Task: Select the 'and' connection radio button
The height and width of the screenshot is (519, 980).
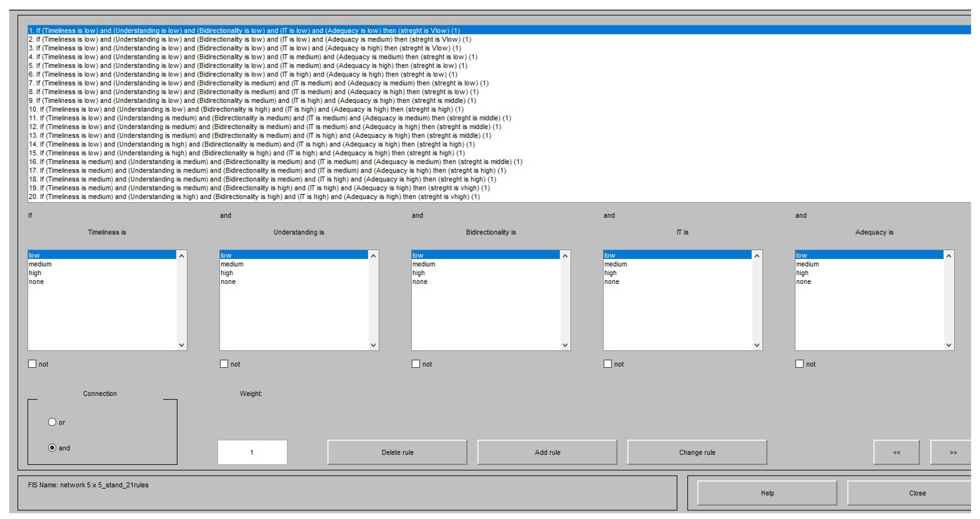Action: tap(52, 448)
